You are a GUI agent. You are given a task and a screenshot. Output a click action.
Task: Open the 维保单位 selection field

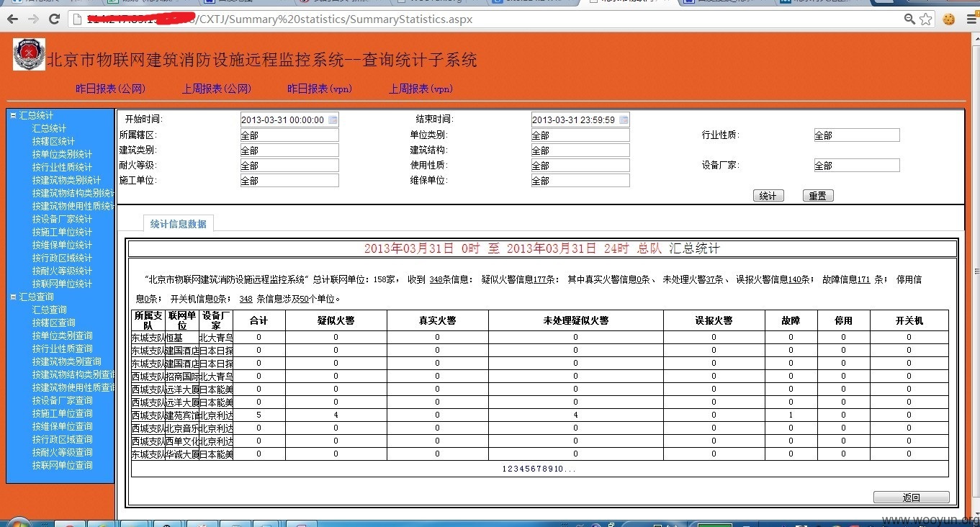click(x=580, y=181)
